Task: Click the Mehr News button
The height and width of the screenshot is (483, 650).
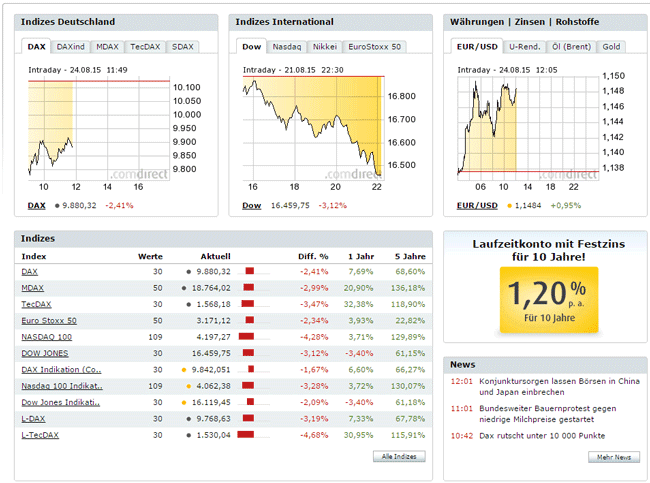Action: pos(614,457)
